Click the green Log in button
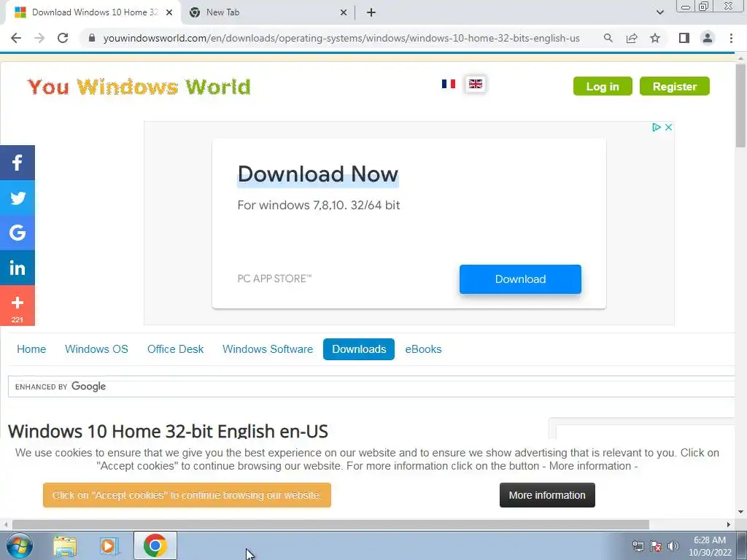 tap(603, 86)
